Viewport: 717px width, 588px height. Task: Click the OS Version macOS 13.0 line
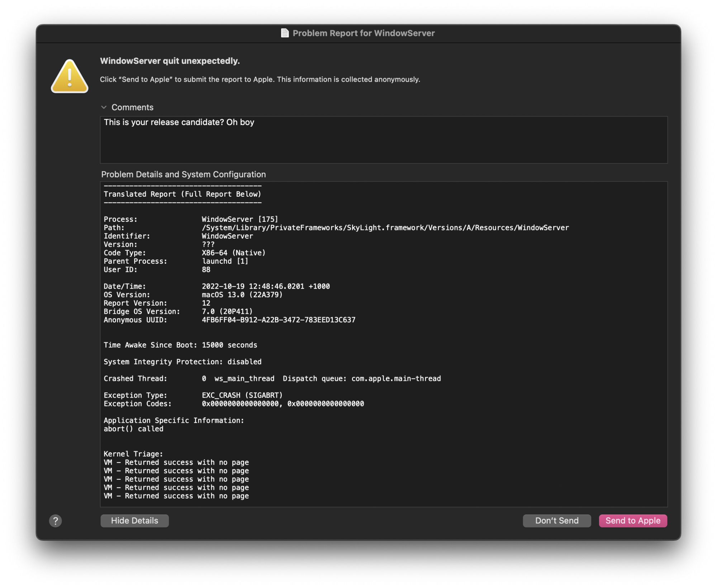point(242,295)
